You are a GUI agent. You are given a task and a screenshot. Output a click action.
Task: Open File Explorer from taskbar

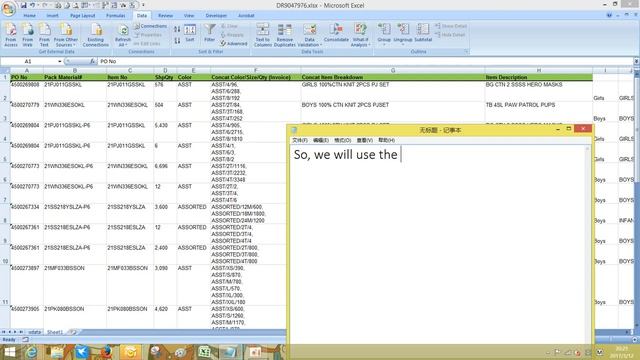(56, 352)
